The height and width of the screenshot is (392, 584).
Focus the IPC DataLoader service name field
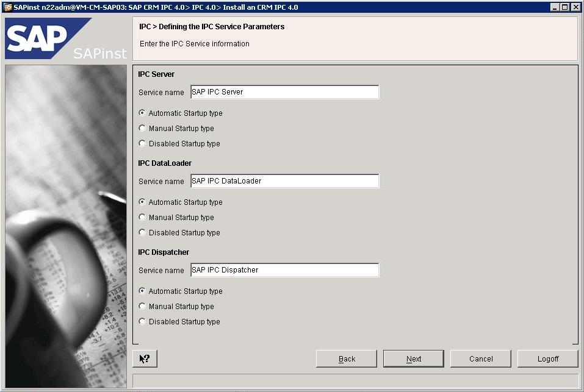point(285,180)
